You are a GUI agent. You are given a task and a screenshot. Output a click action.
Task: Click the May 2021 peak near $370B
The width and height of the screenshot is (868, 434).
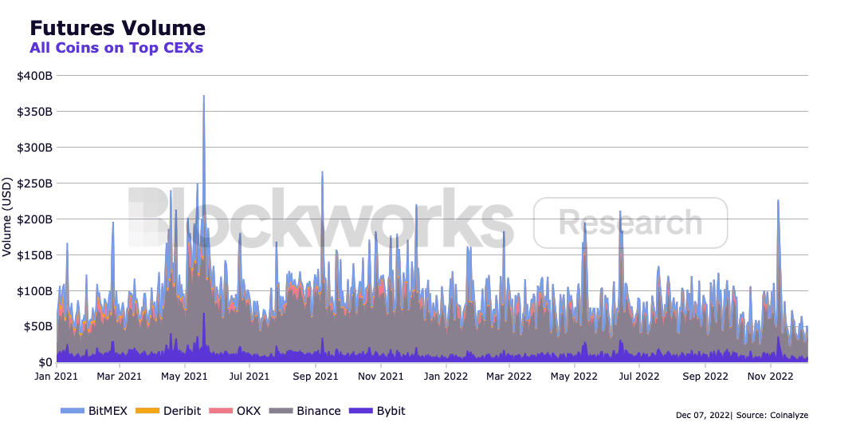204,97
